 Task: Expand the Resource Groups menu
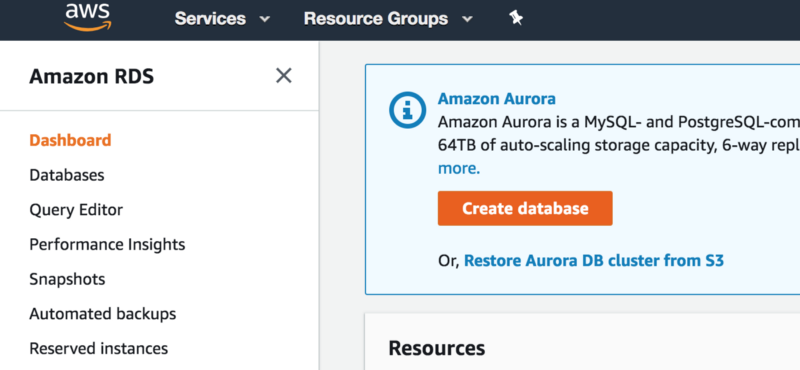coord(388,19)
